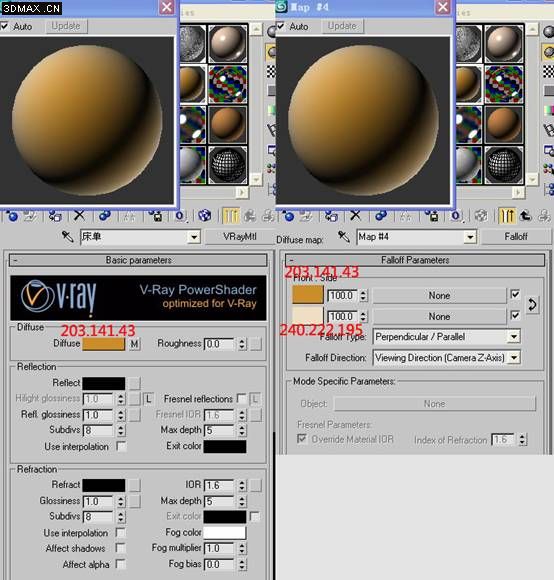Viewport: 554px width, 580px height.
Task: Toggle Front map enable checkbox in Falloff Parameters
Action: pos(515,294)
